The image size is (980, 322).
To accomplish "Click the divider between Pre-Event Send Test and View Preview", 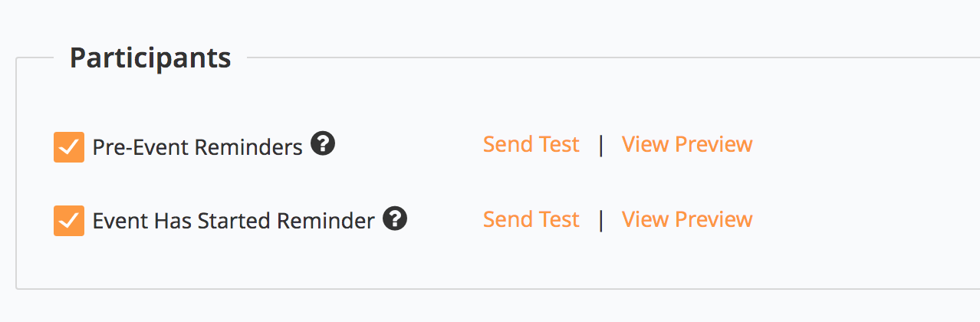I will (x=601, y=145).
